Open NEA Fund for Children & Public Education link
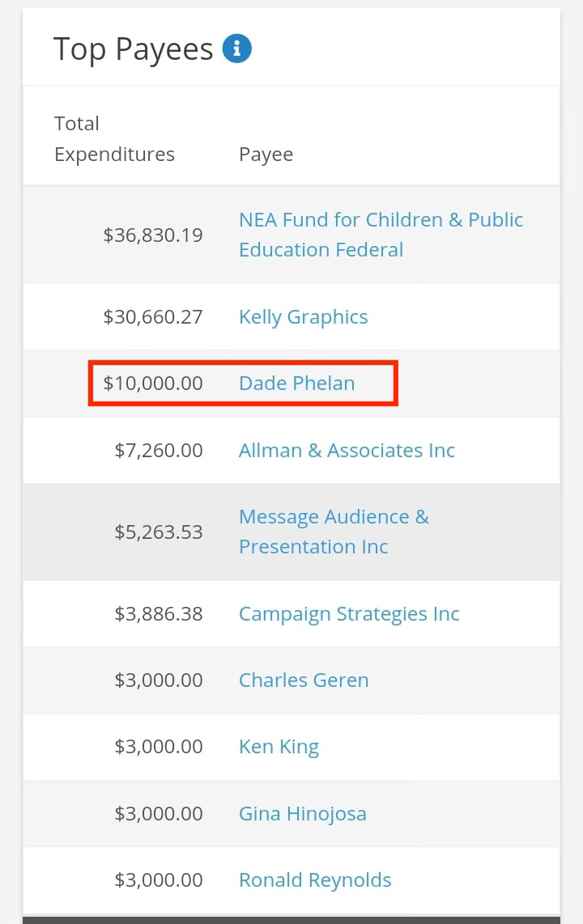Image resolution: width=583 pixels, height=924 pixels. [381, 235]
